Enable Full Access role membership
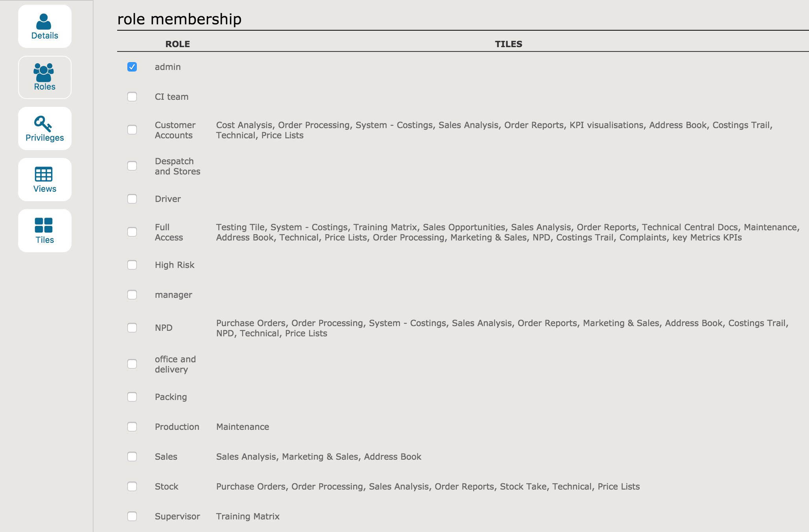 pyautogui.click(x=132, y=232)
